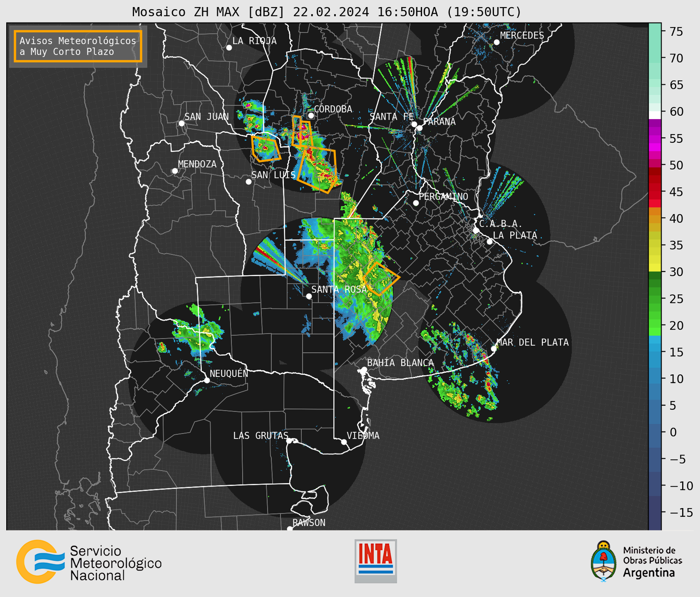Click the Mercedes city marker dot

tap(496, 42)
